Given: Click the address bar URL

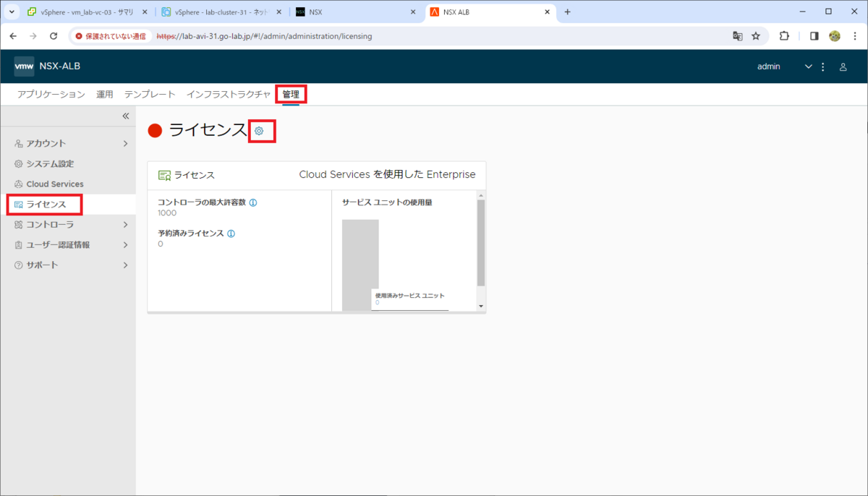Looking at the screenshot, I should coord(265,35).
